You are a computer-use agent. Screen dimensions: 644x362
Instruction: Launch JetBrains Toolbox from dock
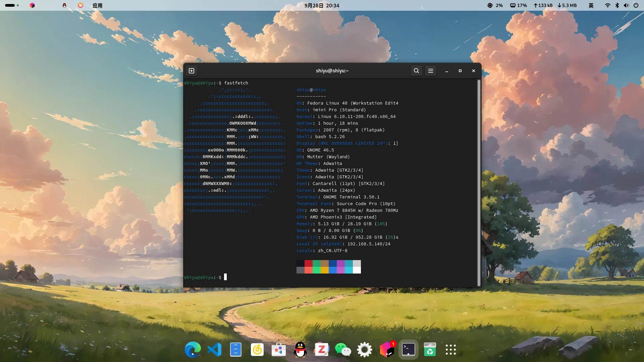click(387, 350)
